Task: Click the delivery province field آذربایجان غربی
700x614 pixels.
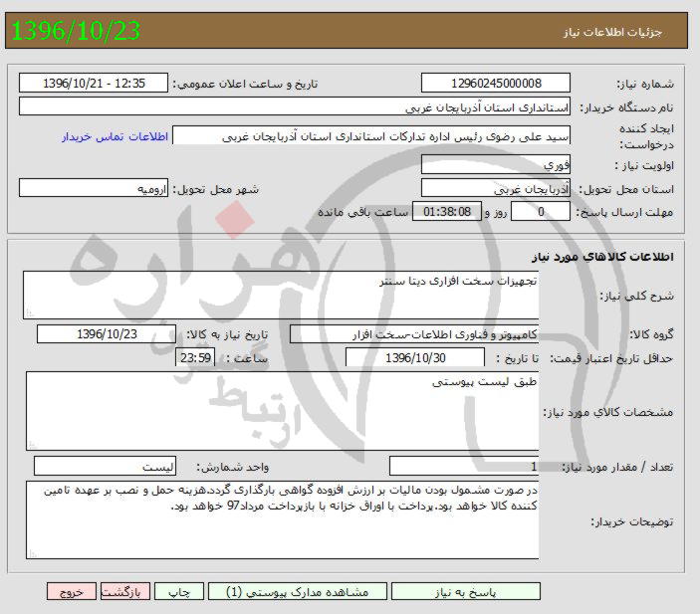Action: [x=496, y=188]
